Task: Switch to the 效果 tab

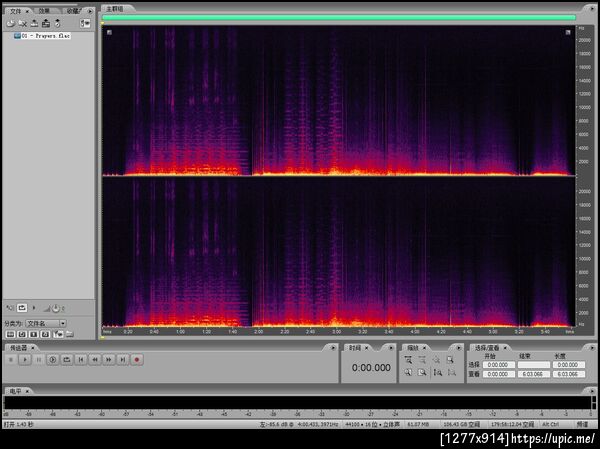Action: pyautogui.click(x=44, y=11)
